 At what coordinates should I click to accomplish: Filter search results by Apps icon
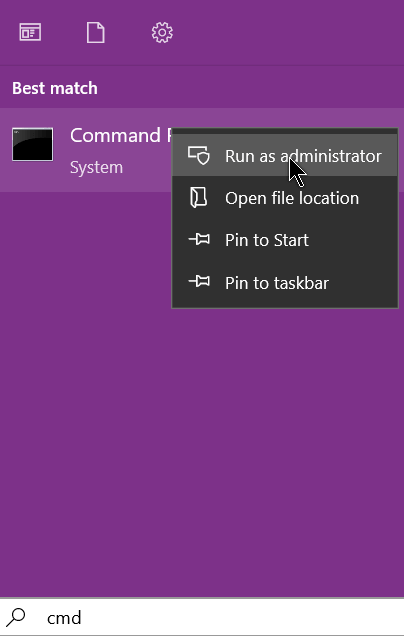tap(30, 32)
